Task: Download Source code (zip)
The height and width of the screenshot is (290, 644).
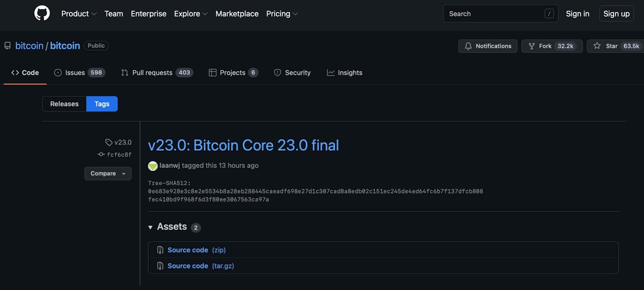Action: click(x=196, y=250)
